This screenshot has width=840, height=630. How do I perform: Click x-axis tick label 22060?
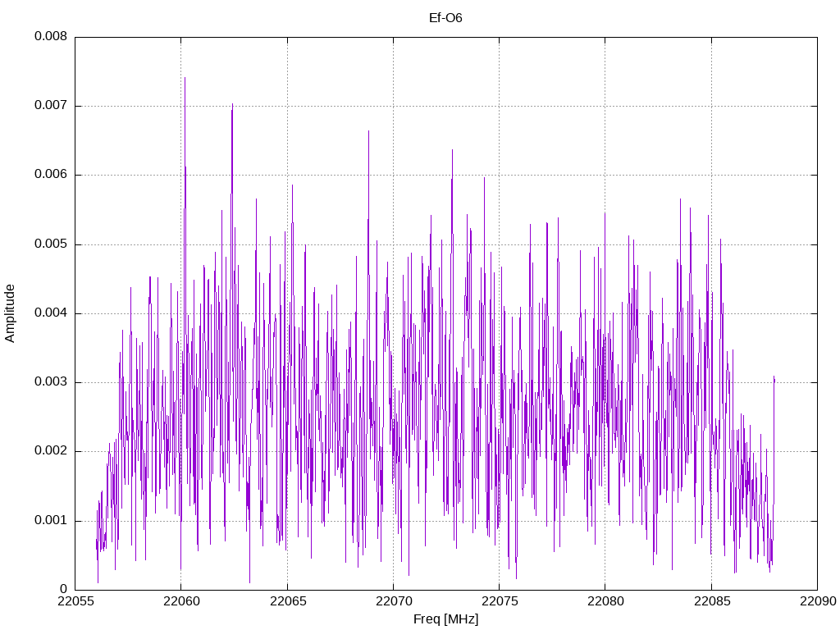tap(181, 601)
